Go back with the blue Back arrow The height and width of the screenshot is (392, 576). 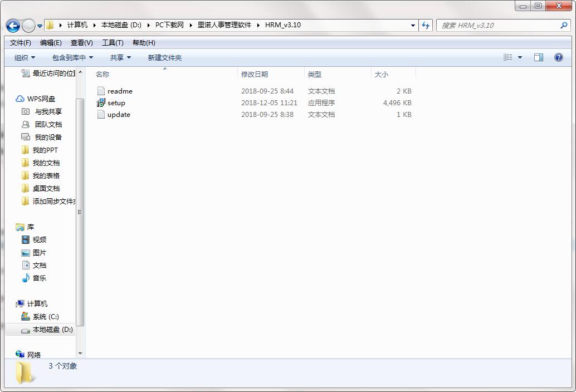point(13,26)
